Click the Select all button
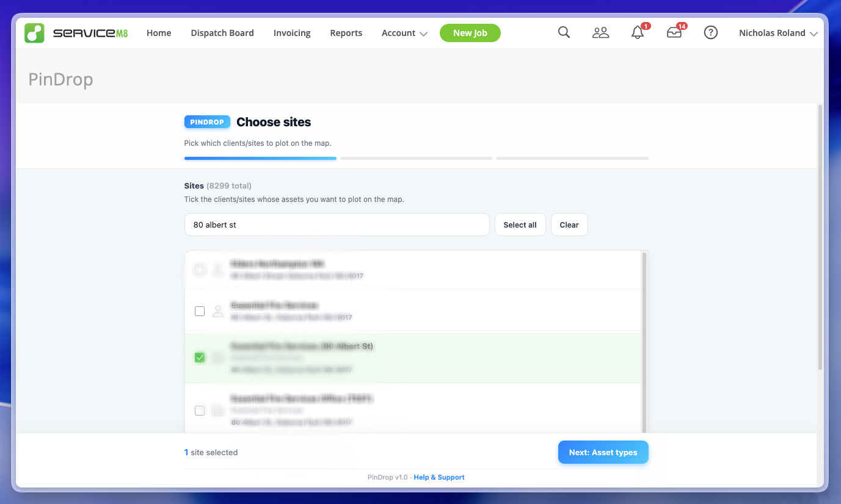Image resolution: width=841 pixels, height=504 pixels. coord(520,225)
